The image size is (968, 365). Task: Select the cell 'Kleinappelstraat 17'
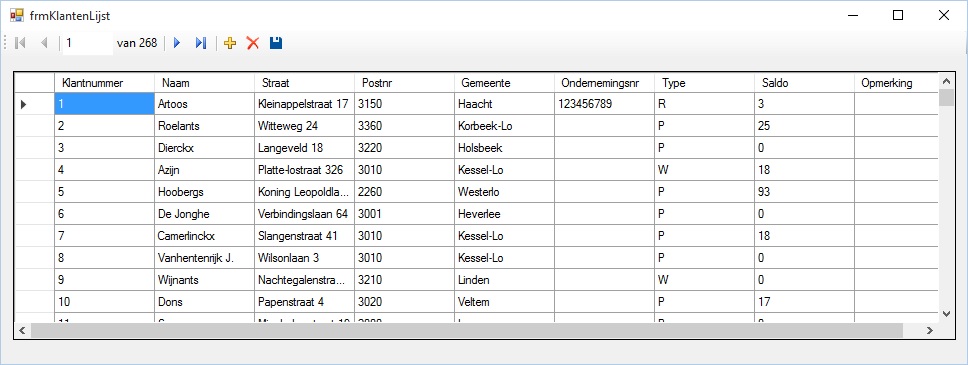(304, 104)
